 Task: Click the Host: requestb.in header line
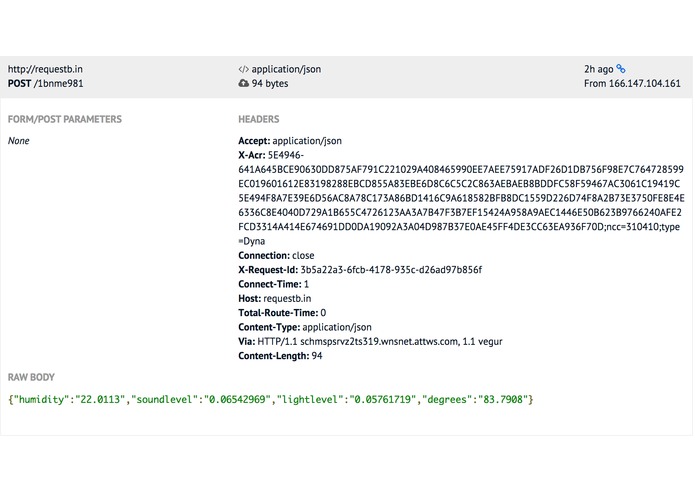[x=275, y=299]
